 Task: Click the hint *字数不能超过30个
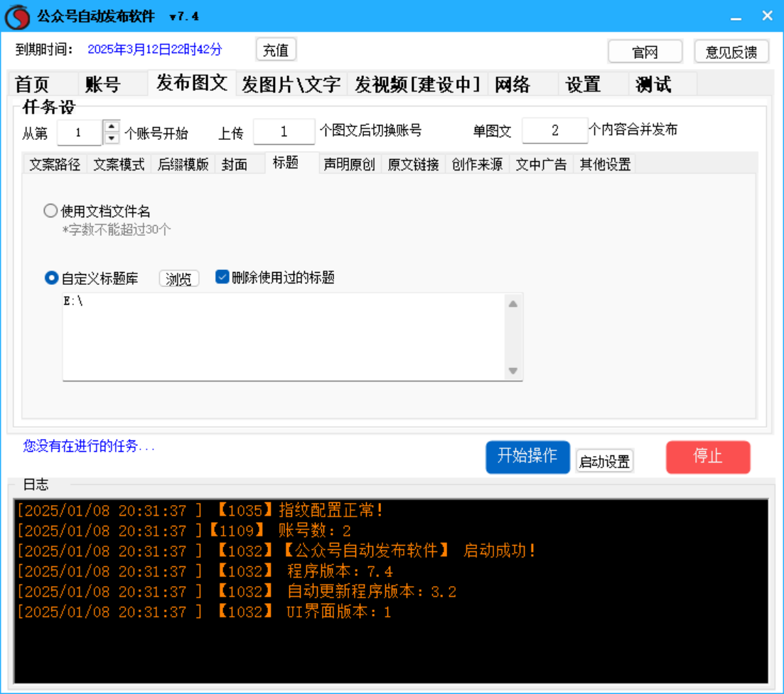click(117, 230)
